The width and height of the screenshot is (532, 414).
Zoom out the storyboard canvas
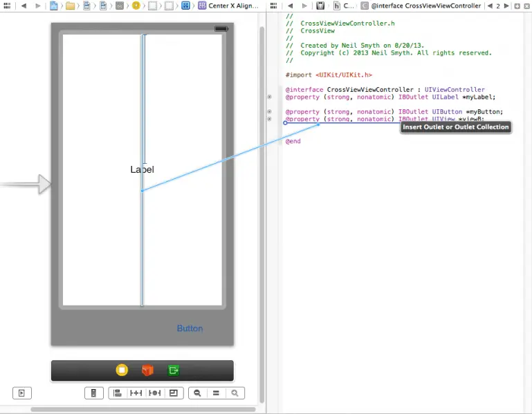pos(197,393)
